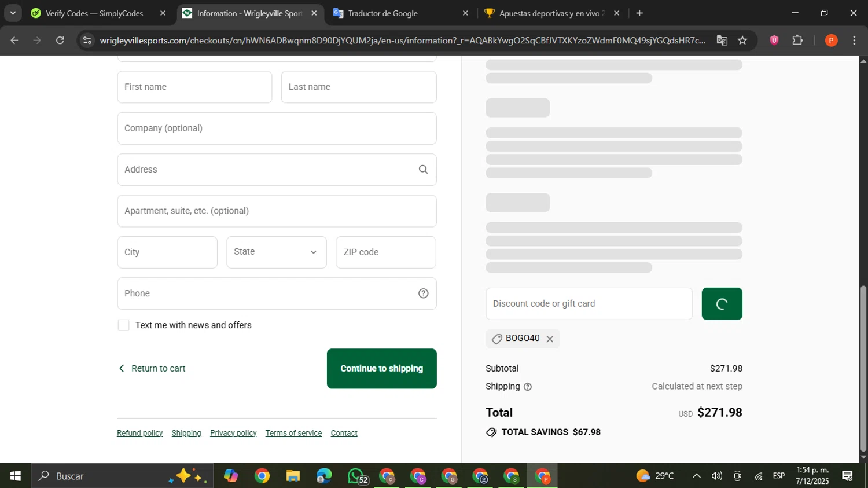
Task: Open site information icon in address bar
Action: (87, 41)
